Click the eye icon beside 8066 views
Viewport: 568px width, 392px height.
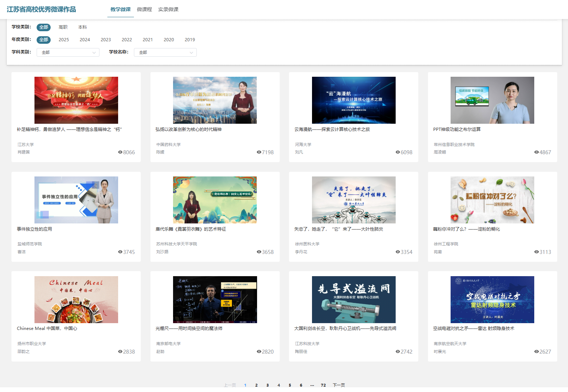click(120, 152)
